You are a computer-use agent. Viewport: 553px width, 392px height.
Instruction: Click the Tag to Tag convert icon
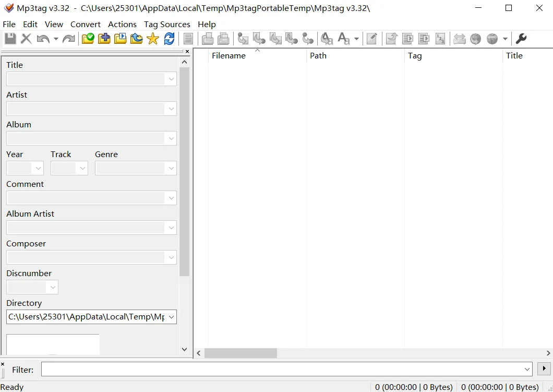pos(308,39)
